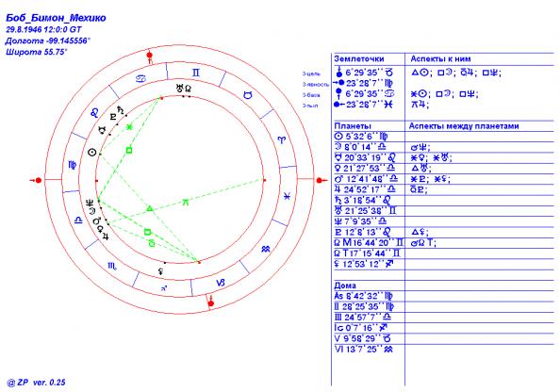Click the Leo sign glyph on the zodiac ring
The image size is (560, 392).
coord(94,113)
